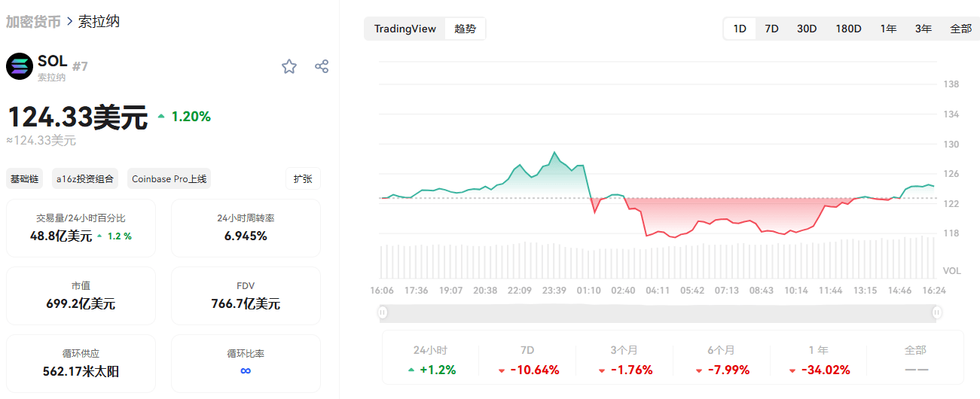Image resolution: width=980 pixels, height=399 pixels.
Task: Select the 30D time range
Action: (807, 29)
